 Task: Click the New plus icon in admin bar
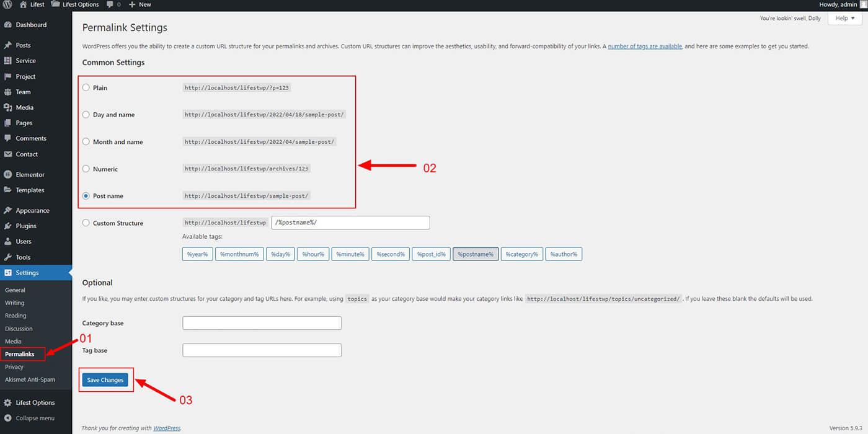[131, 4]
